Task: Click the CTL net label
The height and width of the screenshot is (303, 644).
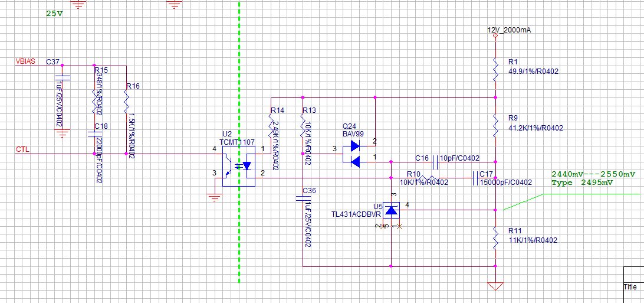Action: point(21,149)
